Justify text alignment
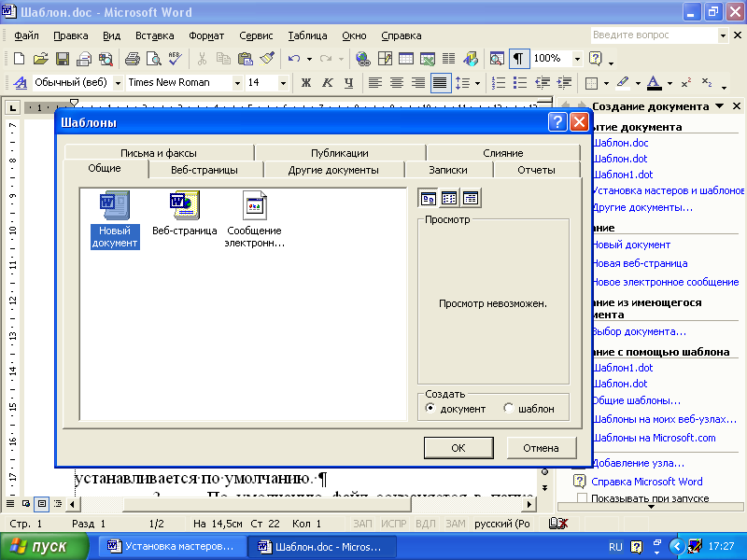747x560 pixels. point(440,83)
